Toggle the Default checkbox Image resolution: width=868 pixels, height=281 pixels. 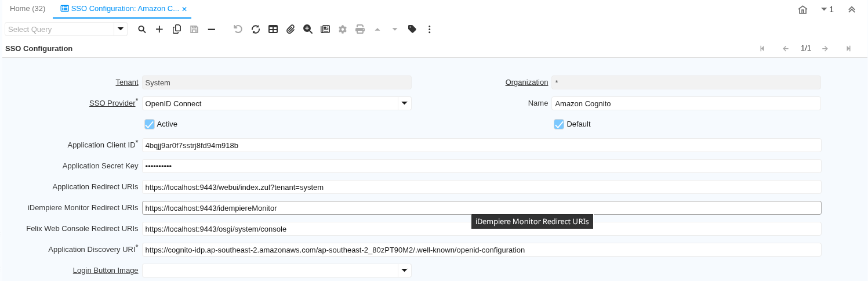(x=559, y=124)
